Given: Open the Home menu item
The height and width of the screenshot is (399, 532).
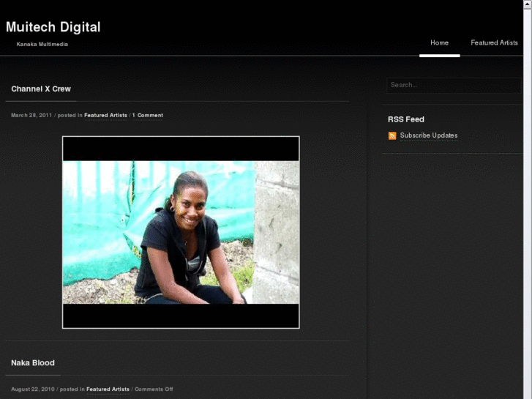Looking at the screenshot, I should click(439, 42).
